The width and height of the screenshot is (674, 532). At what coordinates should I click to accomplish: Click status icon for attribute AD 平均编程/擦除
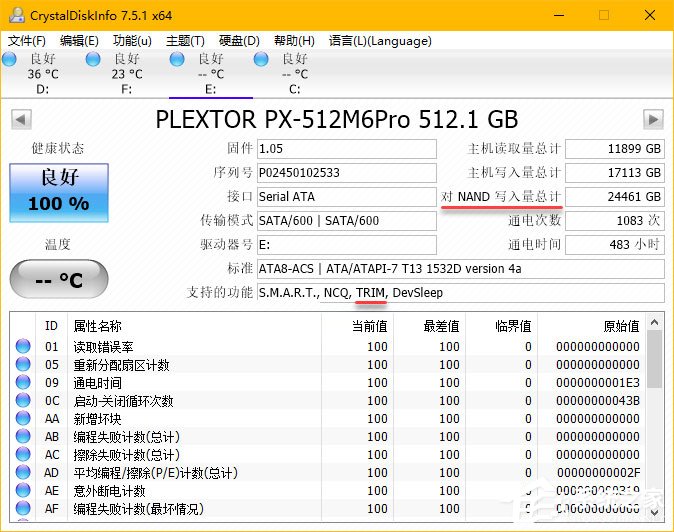pos(23,472)
